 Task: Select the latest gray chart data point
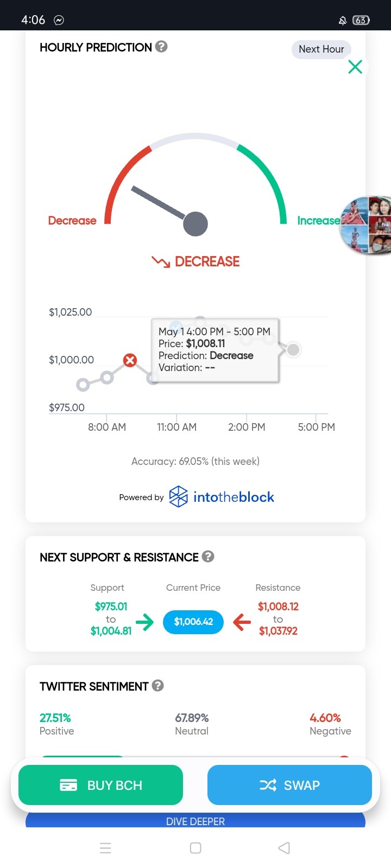pyautogui.click(x=293, y=350)
